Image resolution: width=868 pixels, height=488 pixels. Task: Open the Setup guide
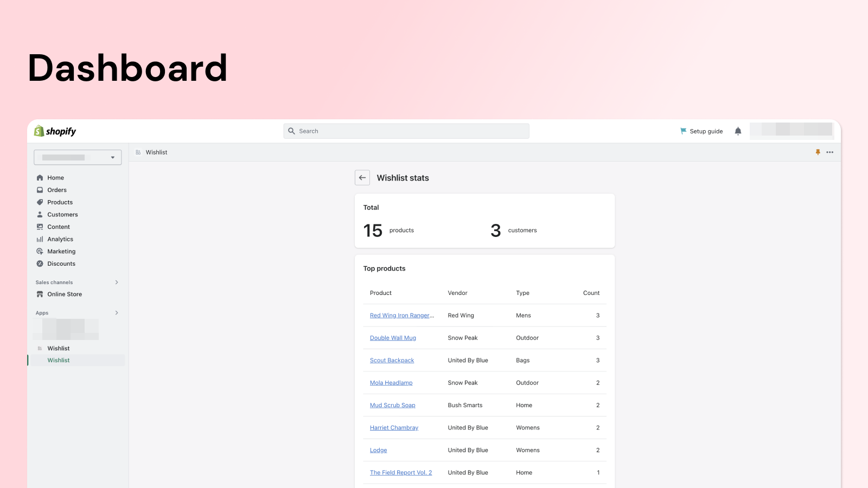click(x=705, y=131)
